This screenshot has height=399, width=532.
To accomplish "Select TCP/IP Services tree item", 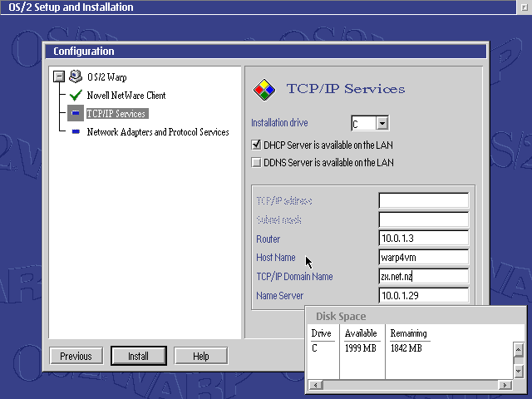I will (x=116, y=114).
